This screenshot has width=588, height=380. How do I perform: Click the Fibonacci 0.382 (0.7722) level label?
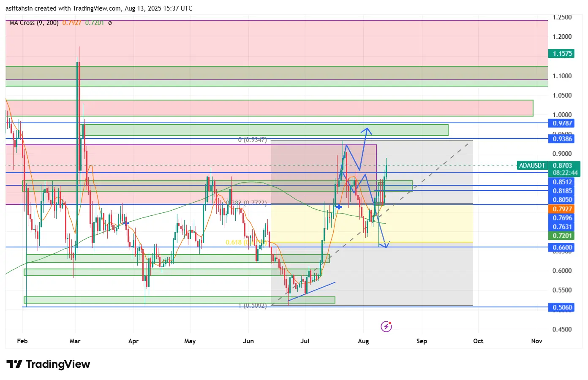[x=246, y=203]
